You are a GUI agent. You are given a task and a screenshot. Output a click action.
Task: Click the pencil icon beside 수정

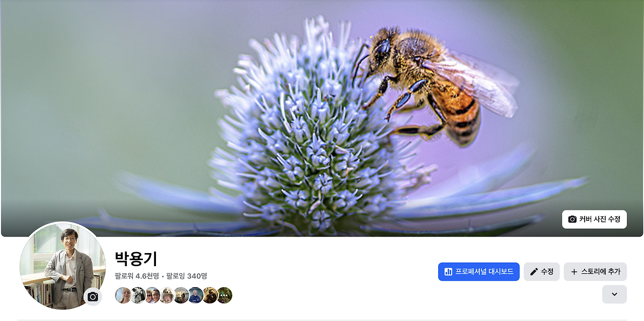534,272
